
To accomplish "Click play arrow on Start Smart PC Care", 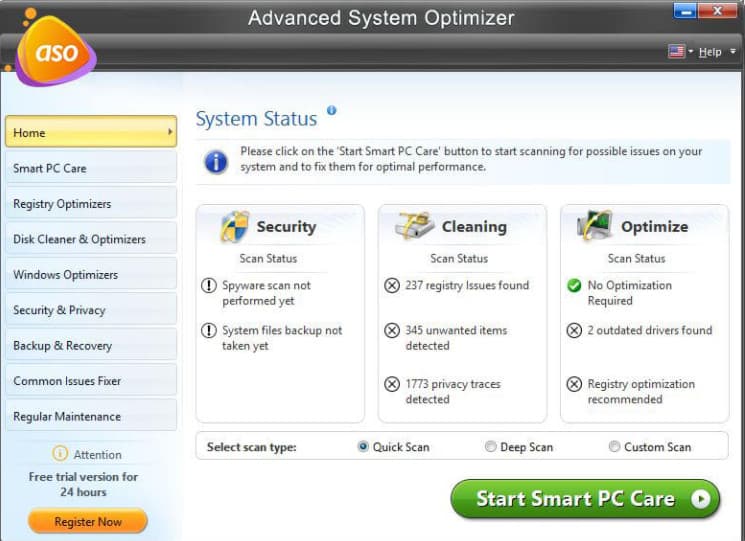I will pyautogui.click(x=700, y=499).
